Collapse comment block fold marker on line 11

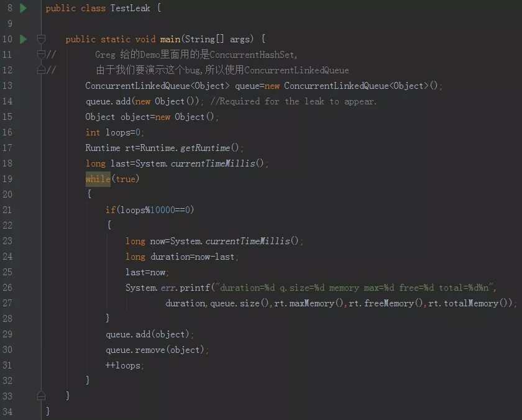(41, 55)
